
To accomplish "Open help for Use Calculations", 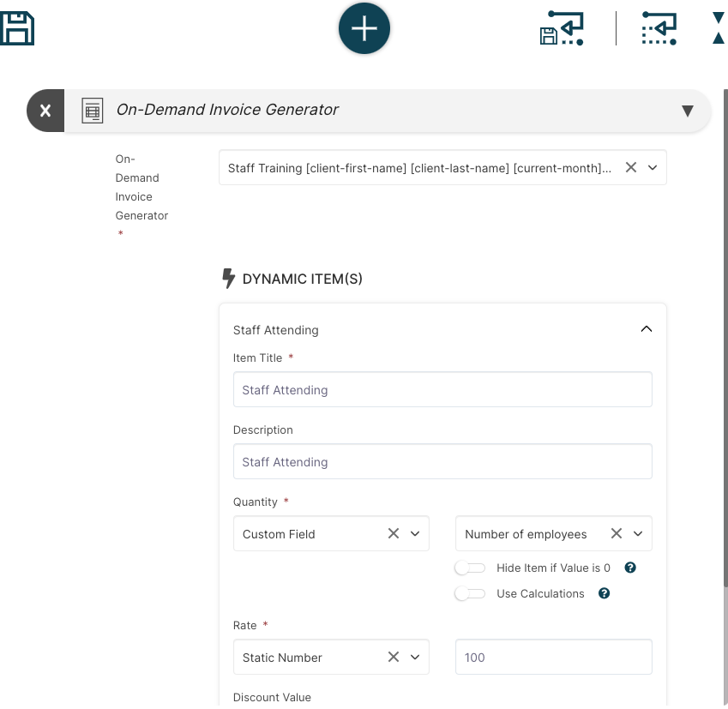I will coord(604,593).
